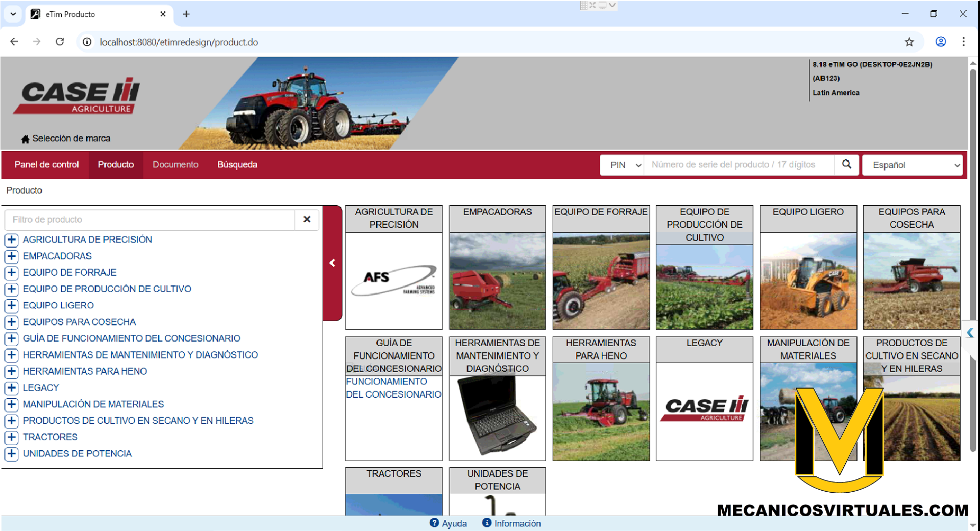This screenshot has height=531, width=980.
Task: Expand EQUIPO LIGERO tree node
Action: 12,306
